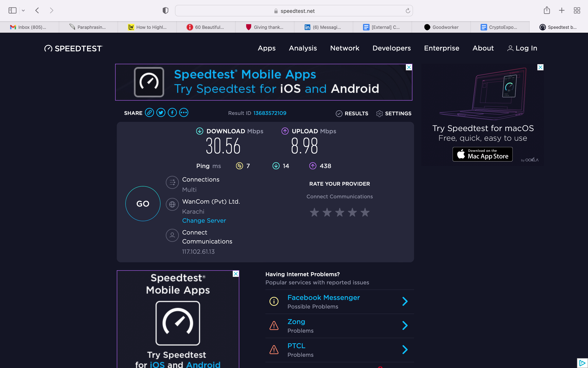Screen dimensions: 588x368
Task: Open a new tab with plus icon
Action: pyautogui.click(x=562, y=10)
